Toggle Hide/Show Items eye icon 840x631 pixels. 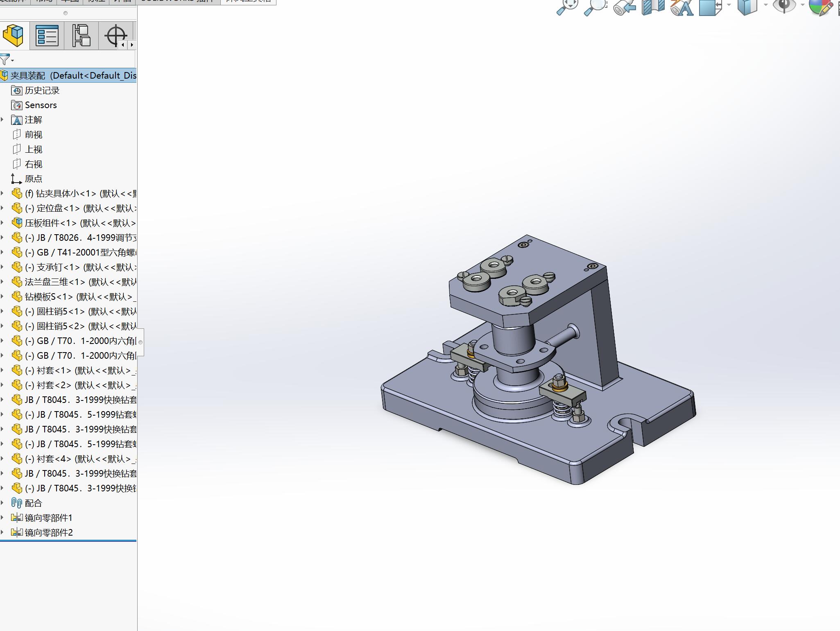click(x=784, y=6)
